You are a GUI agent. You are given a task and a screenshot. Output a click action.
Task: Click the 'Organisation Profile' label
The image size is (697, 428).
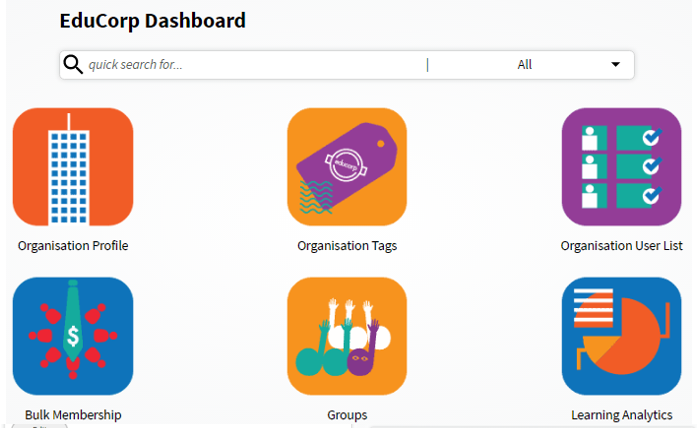coord(73,246)
